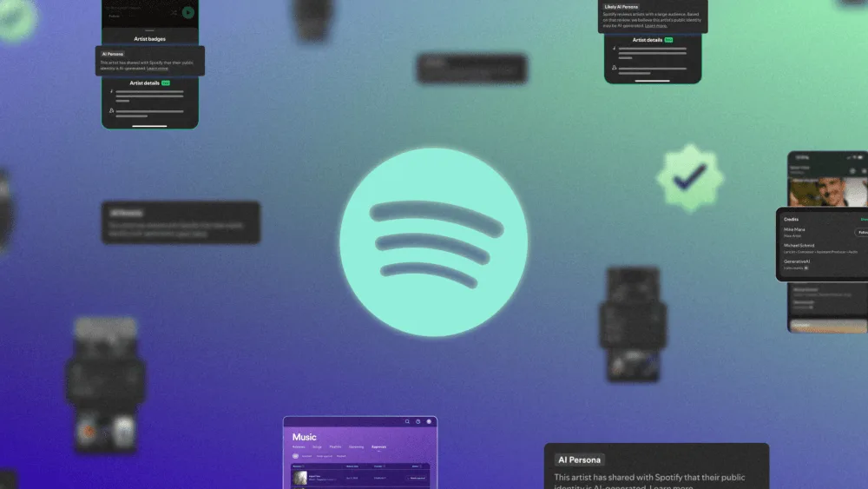Click 'Artist badges' heading on top-left phone

click(x=149, y=39)
